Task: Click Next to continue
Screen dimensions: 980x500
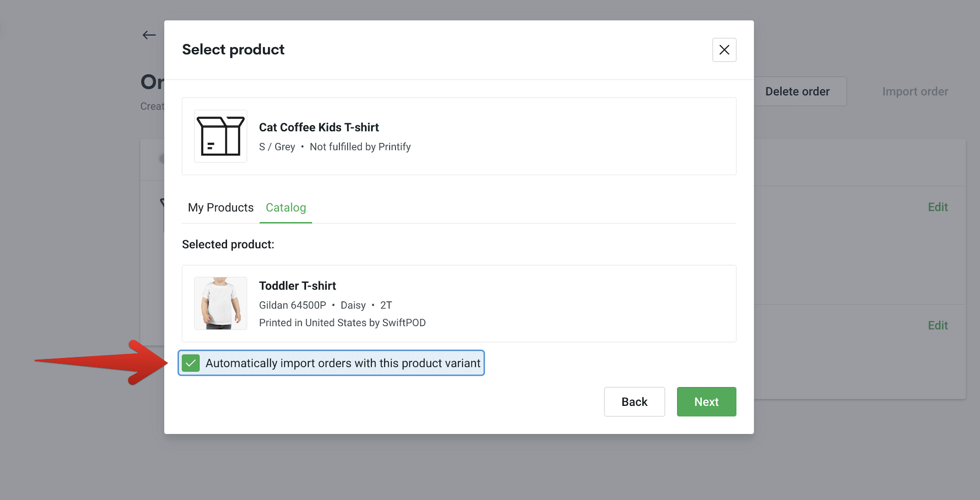Action: [x=706, y=401]
